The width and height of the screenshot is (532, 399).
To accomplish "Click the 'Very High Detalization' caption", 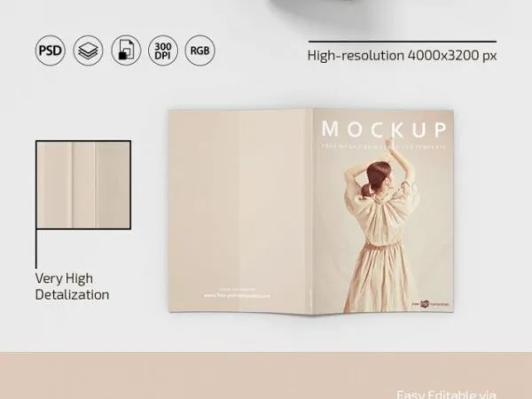I will coord(72,286).
